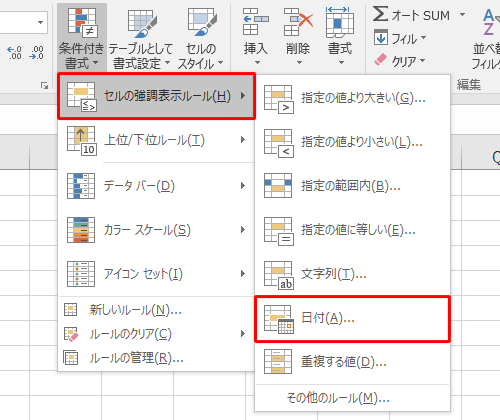Click the top/bottom rules 10 icon
The height and width of the screenshot is (420, 500).
pyautogui.click(x=82, y=141)
